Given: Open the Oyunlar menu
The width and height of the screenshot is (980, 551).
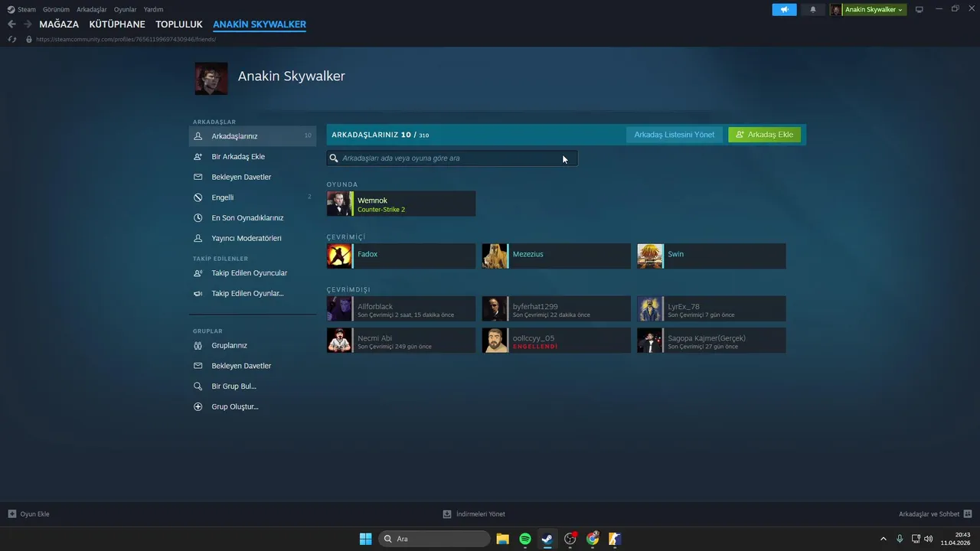Looking at the screenshot, I should 125,9.
